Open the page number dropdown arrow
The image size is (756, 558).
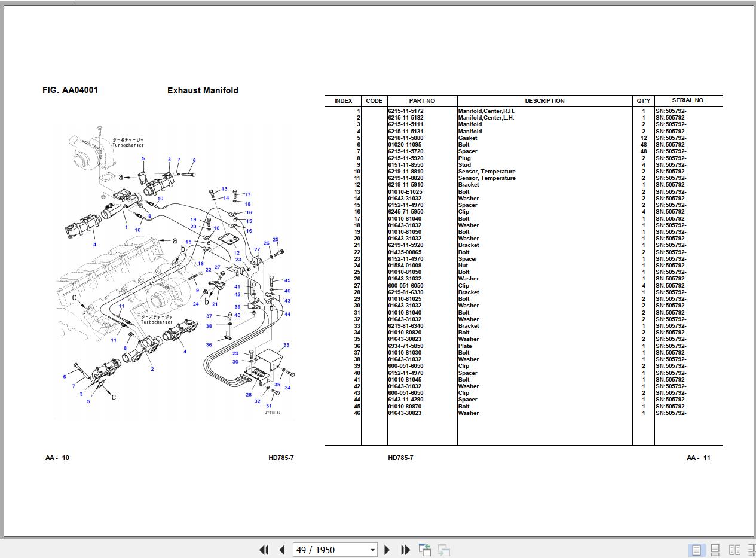tap(372, 550)
